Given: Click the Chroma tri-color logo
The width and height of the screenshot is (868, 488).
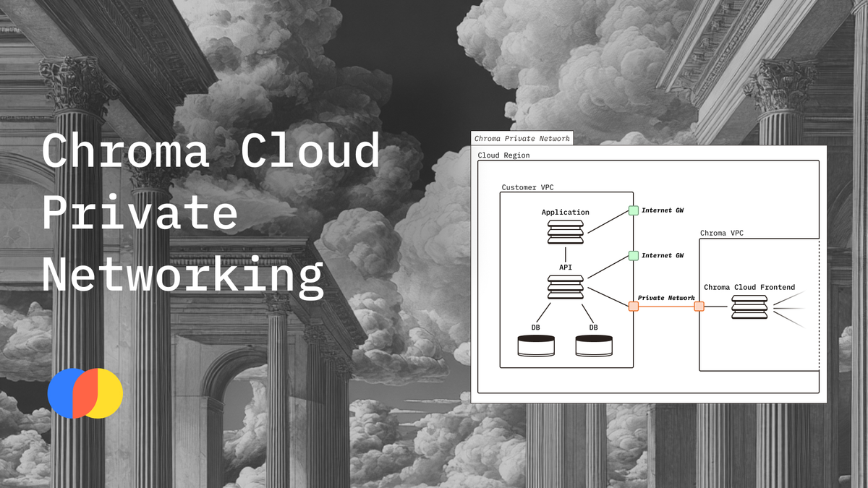Looking at the screenshot, I should 85,393.
